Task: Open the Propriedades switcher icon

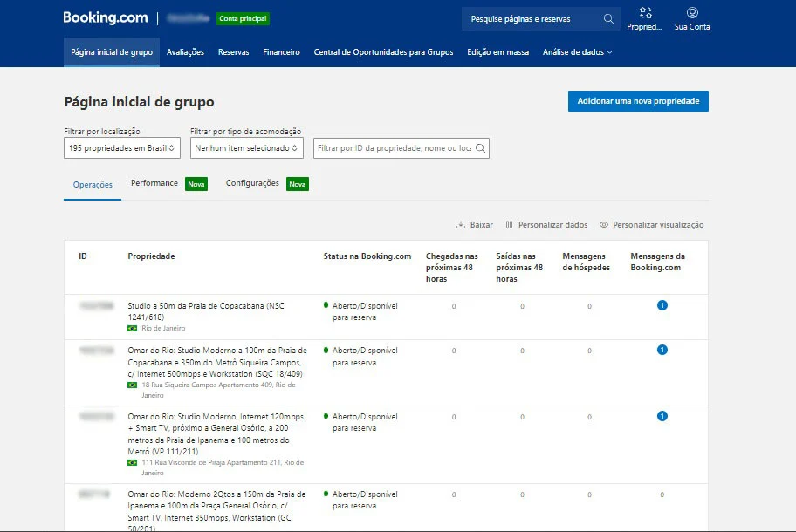Action: 645,13
